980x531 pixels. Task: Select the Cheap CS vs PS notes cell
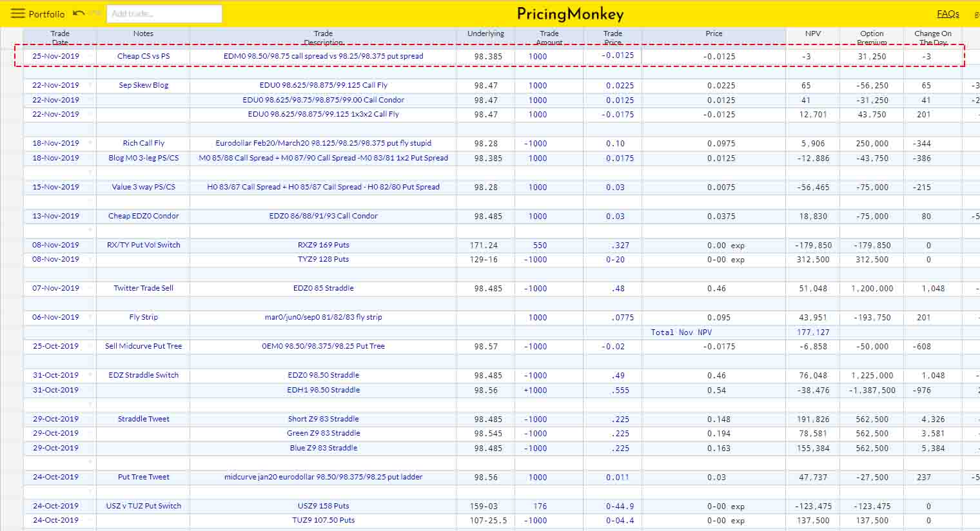coord(143,56)
